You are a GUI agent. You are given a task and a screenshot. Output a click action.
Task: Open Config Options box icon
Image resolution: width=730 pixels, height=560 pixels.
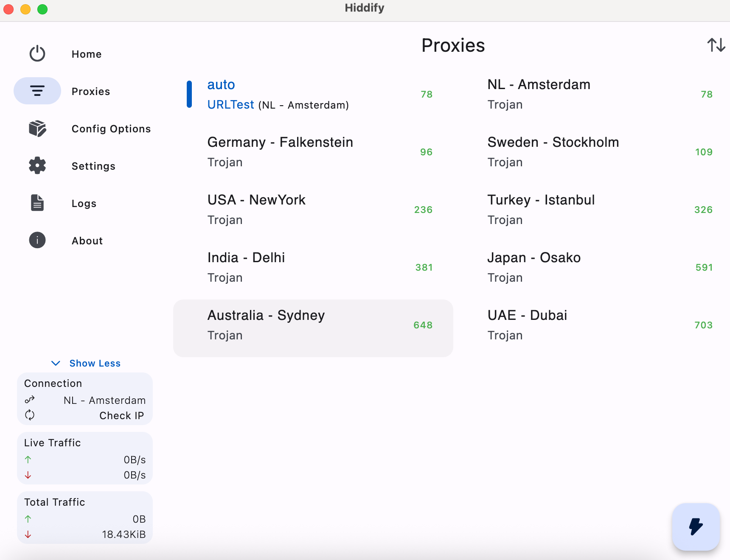37,129
